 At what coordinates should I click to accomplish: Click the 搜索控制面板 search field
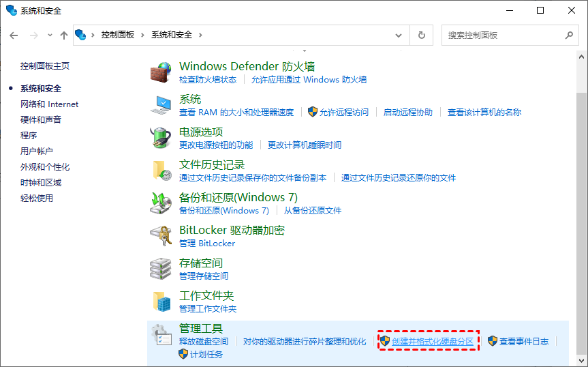click(510, 35)
